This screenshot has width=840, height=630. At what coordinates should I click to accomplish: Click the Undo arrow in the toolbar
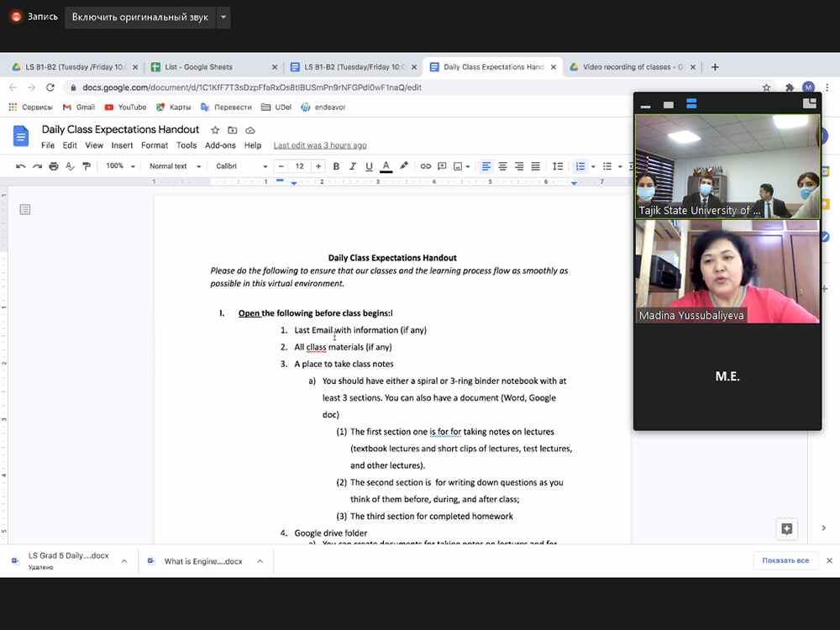click(x=21, y=166)
